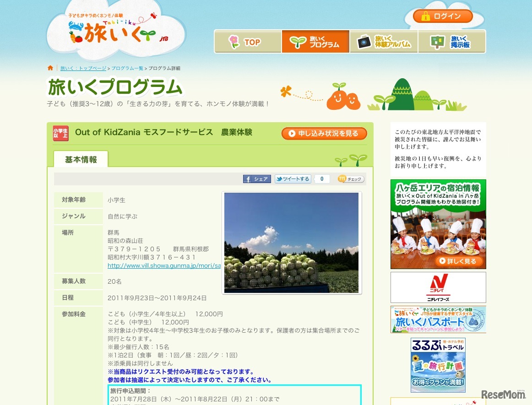
Task: Click the orange home icon in breadcrumb
Action: (x=50, y=68)
